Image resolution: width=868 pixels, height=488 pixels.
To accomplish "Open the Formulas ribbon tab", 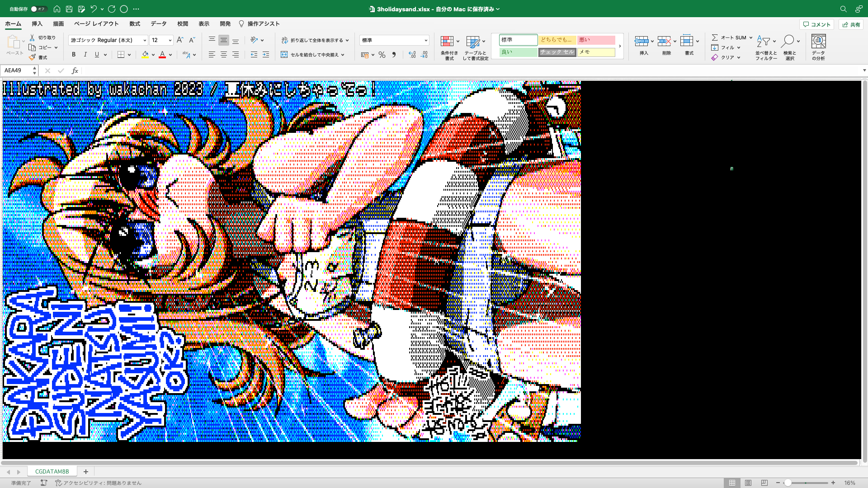I will pos(135,24).
